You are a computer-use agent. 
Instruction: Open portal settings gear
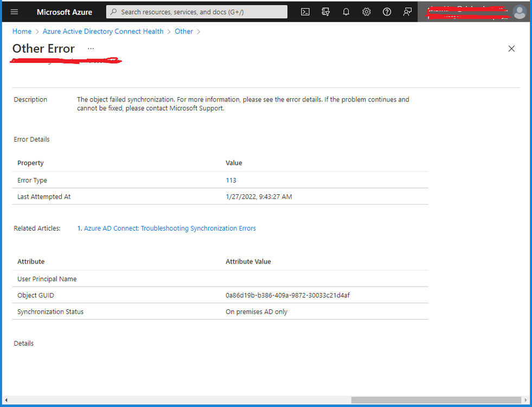367,12
